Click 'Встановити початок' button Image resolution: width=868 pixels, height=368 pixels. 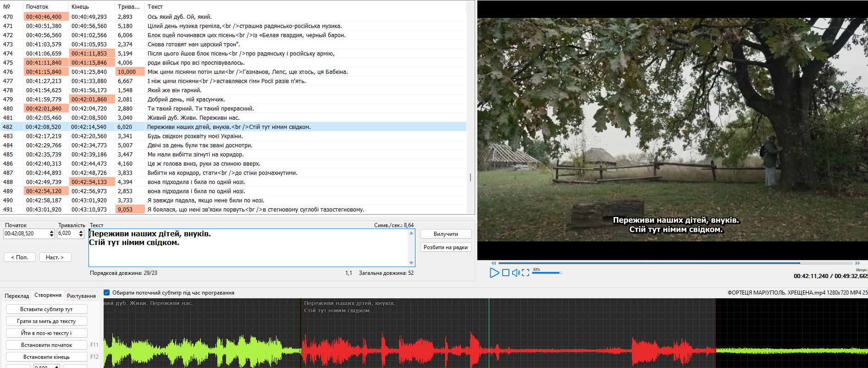46,345
